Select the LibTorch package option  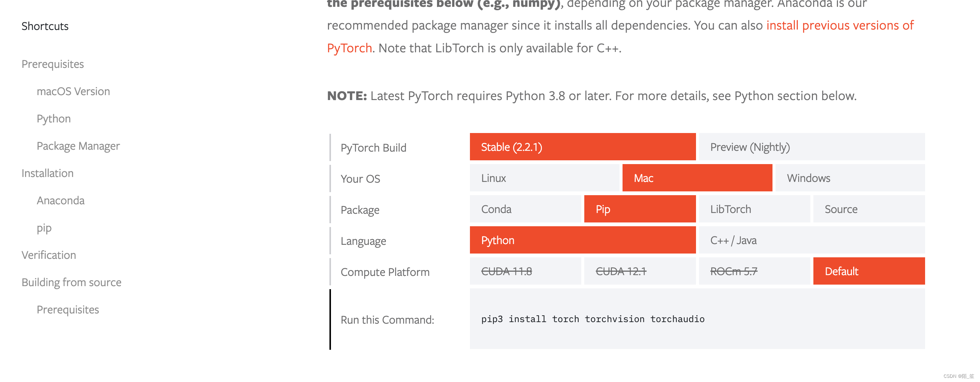(x=753, y=209)
